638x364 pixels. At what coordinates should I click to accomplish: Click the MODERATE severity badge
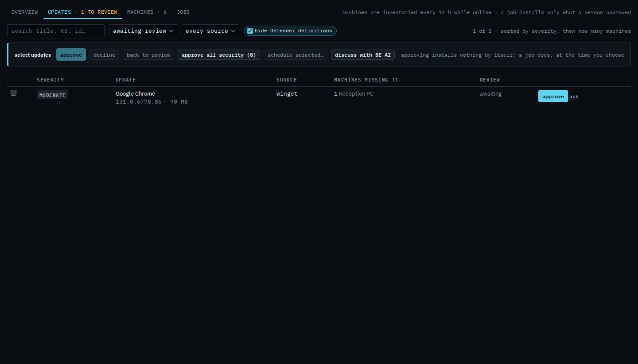click(x=52, y=95)
